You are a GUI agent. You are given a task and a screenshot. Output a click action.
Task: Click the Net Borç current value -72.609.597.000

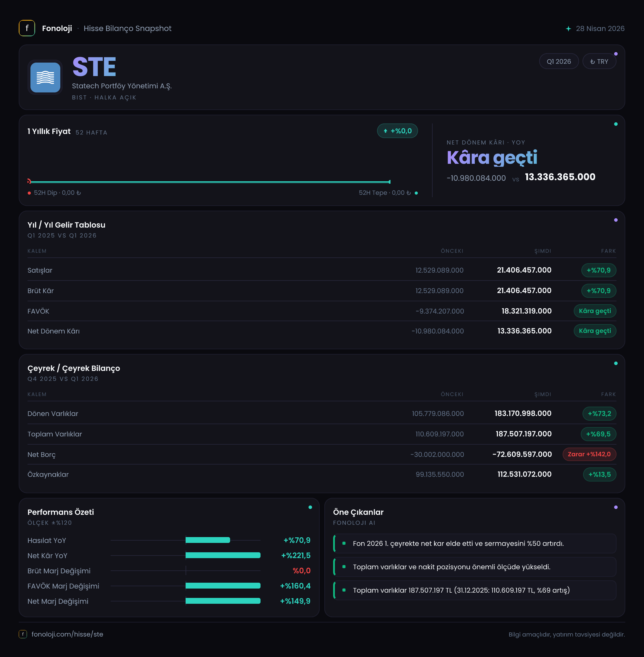pyautogui.click(x=522, y=454)
